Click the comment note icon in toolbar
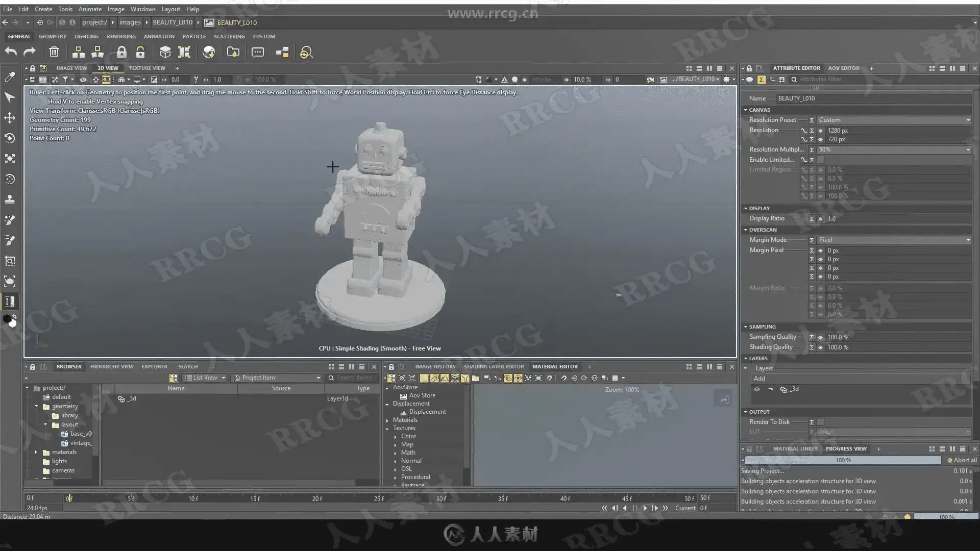980x551 pixels. (258, 52)
